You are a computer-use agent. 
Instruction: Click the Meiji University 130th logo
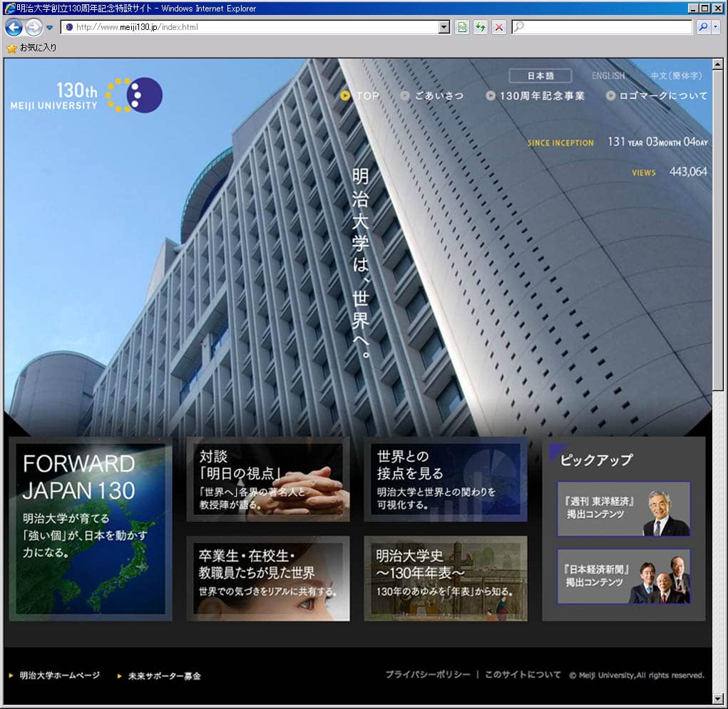(87, 95)
